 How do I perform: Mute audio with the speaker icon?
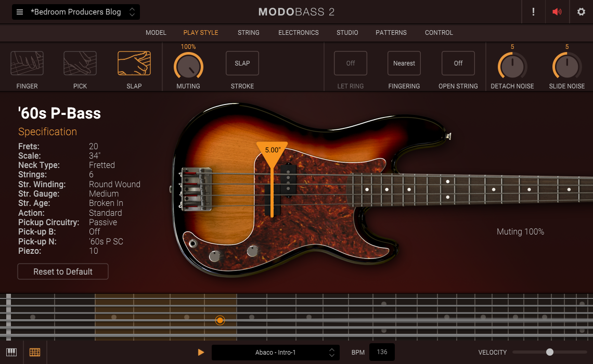(x=557, y=12)
